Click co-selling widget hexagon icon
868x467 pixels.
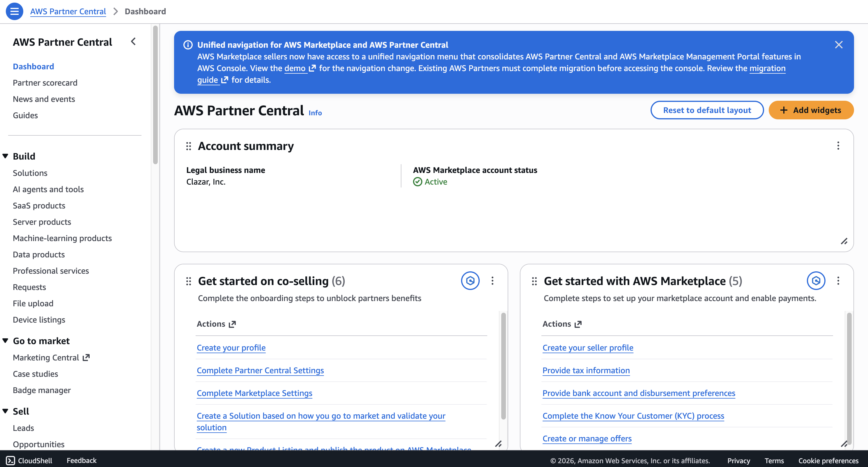tap(470, 281)
